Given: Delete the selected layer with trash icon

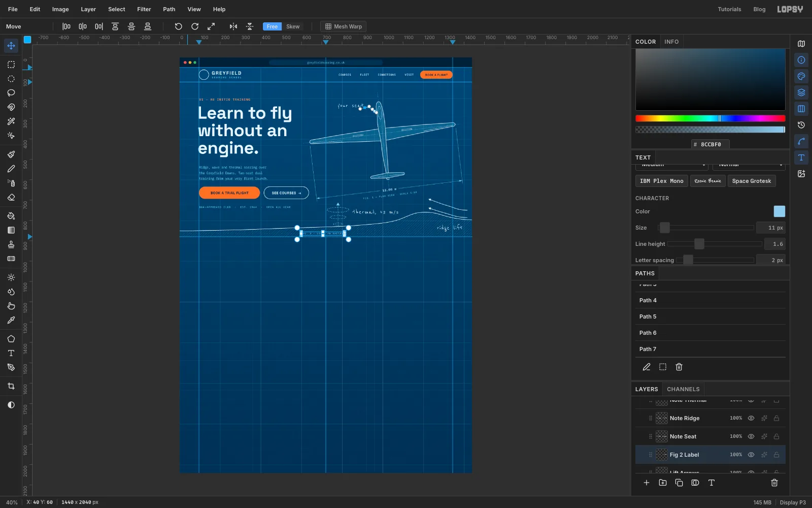Looking at the screenshot, I should coord(774,483).
